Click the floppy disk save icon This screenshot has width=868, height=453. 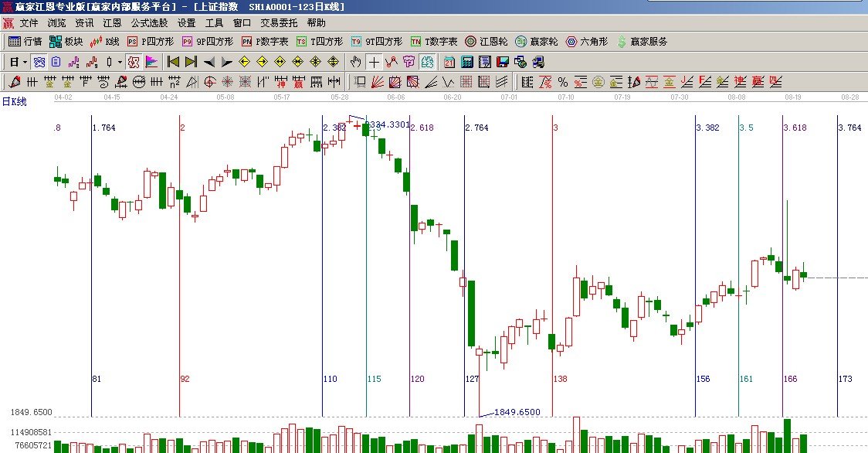click(x=502, y=62)
